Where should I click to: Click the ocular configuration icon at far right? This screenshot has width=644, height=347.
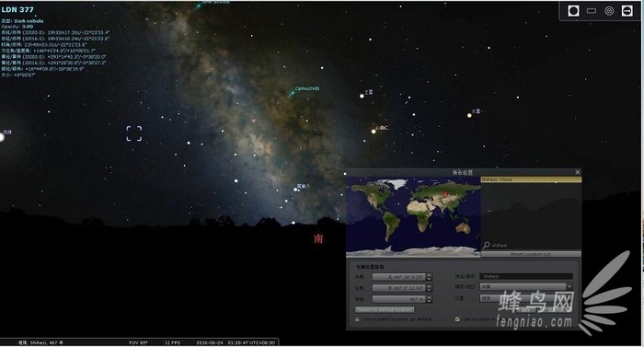(x=627, y=11)
